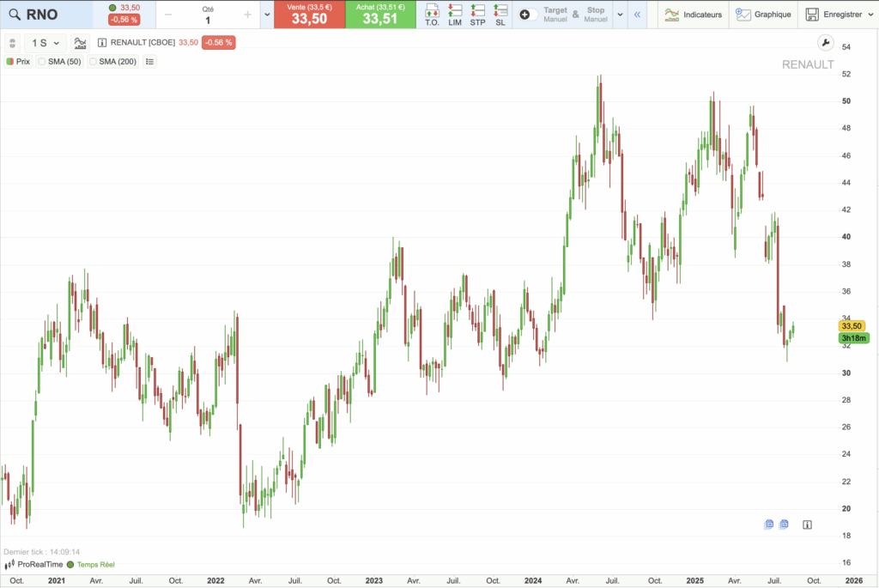This screenshot has height=588, width=879.
Task: Enable the SMA (50) checkbox
Action: click(x=41, y=62)
